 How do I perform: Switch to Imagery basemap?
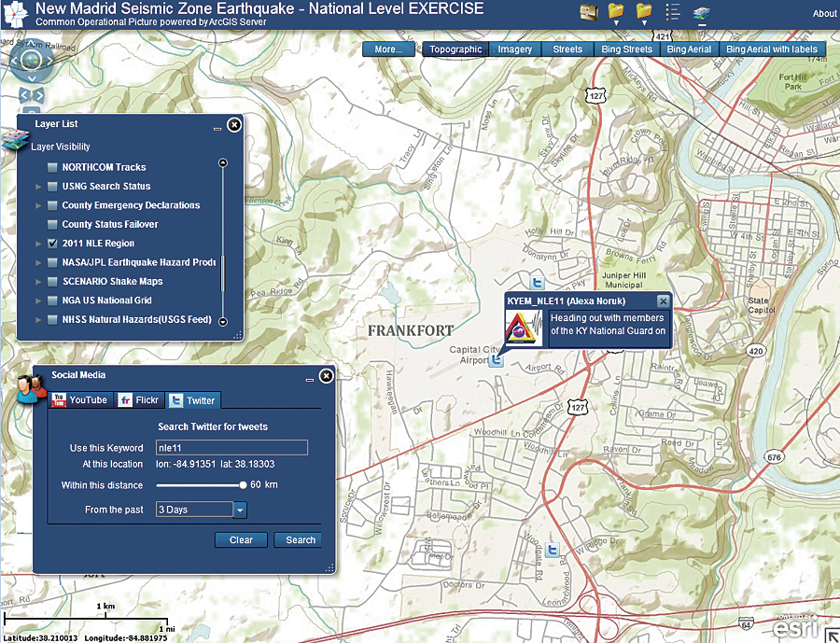pos(515,49)
